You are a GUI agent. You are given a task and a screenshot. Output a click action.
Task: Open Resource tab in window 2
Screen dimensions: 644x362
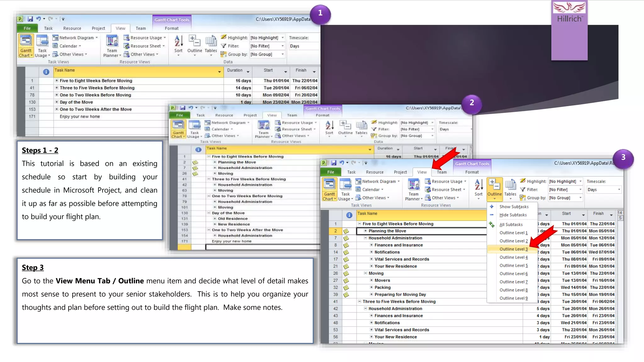pos(224,115)
